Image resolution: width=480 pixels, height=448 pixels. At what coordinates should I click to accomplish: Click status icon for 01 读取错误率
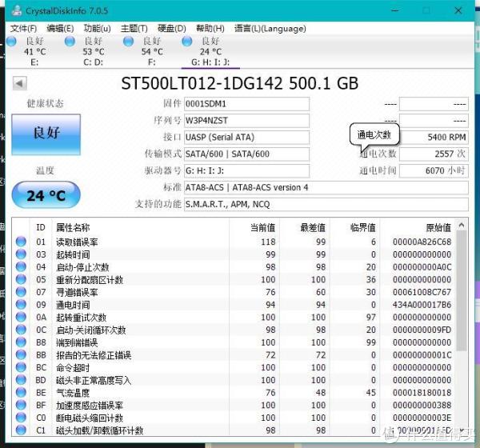(x=21, y=242)
